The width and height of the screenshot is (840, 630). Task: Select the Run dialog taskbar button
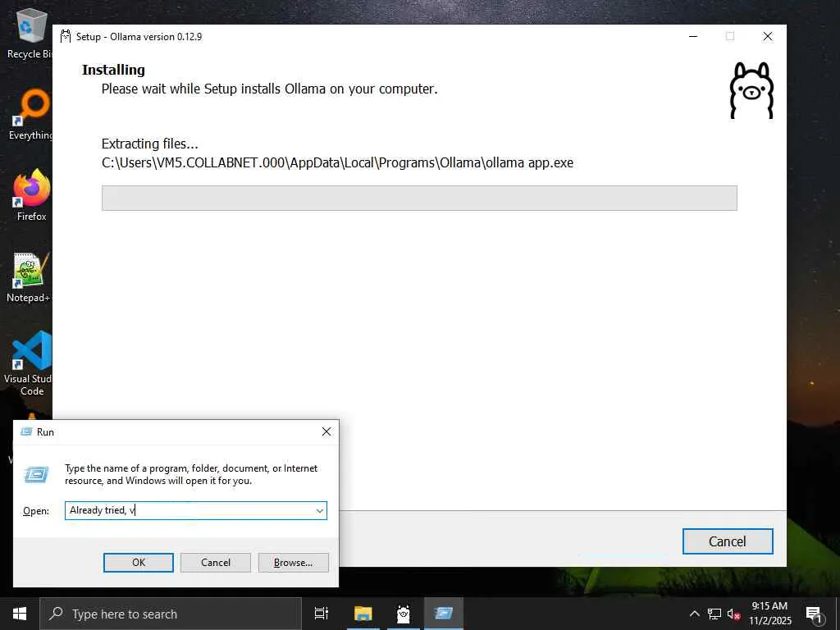444,614
